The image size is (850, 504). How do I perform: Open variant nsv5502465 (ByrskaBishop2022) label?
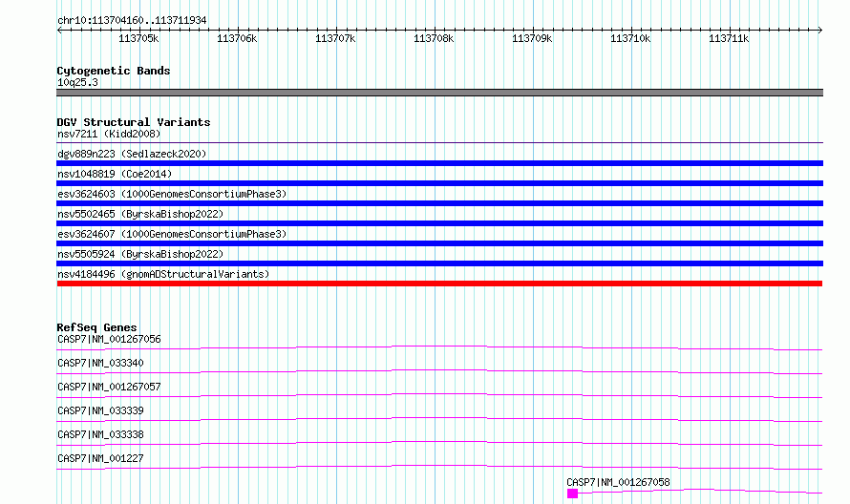pos(140,214)
